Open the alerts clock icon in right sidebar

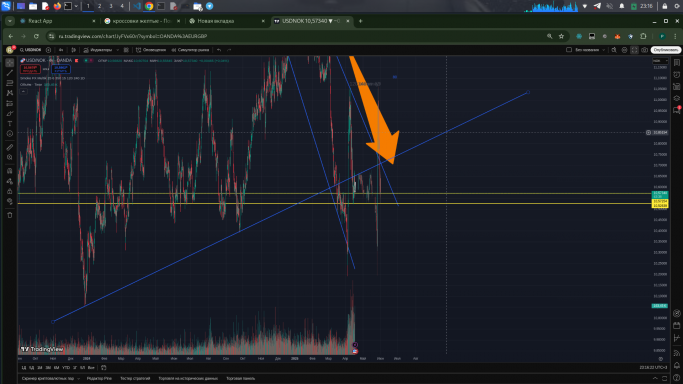676,74
